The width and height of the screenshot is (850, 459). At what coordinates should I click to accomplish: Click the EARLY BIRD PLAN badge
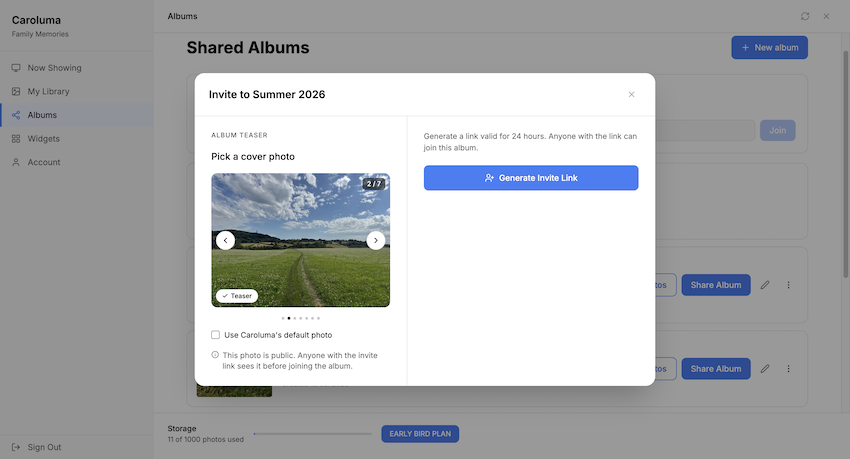pos(420,434)
